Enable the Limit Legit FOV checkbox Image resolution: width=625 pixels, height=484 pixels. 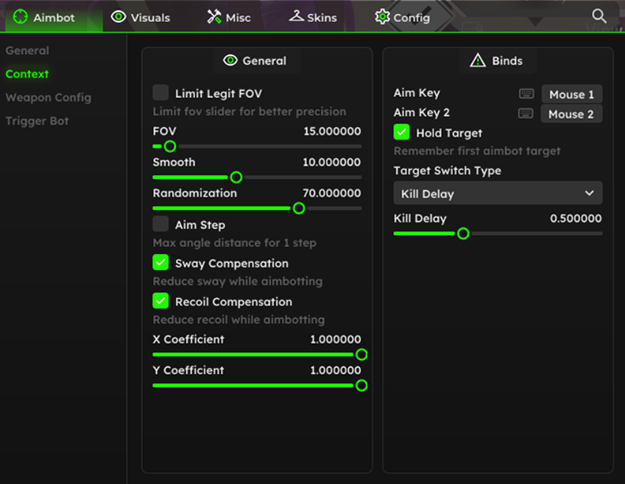(161, 92)
